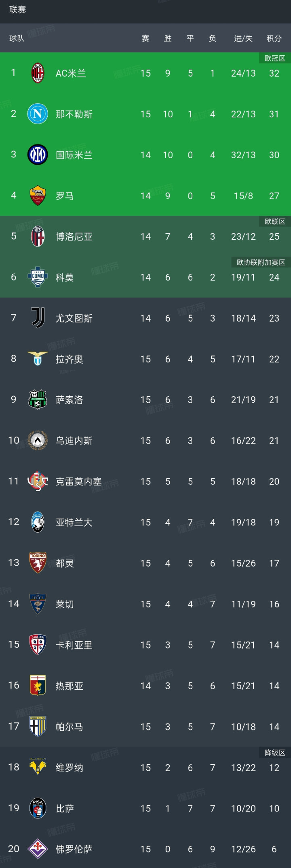Open the 都灵 bull badge
The height and width of the screenshot is (868, 291).
38,563
